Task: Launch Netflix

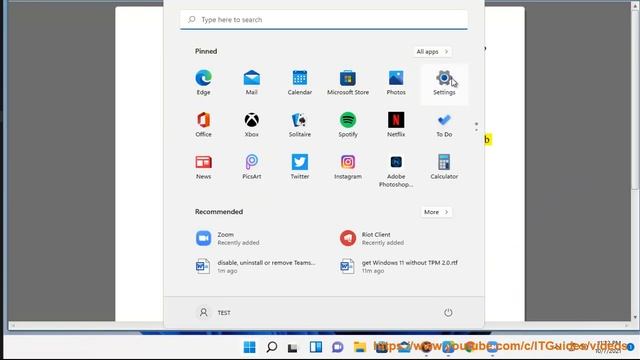Action: (x=396, y=124)
